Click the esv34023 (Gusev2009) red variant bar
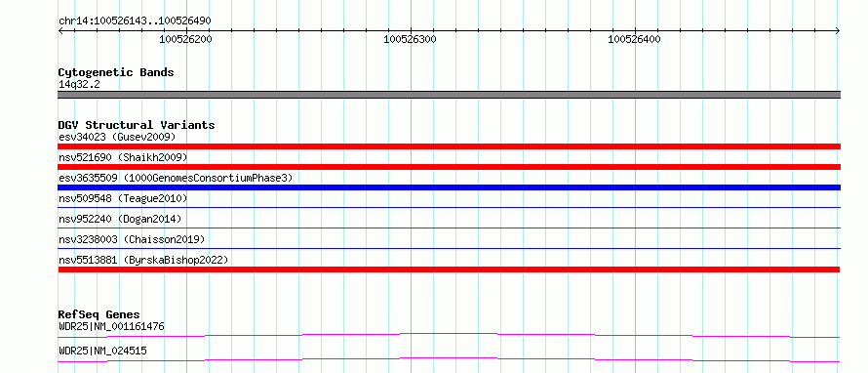Image resolution: width=868 pixels, height=373 pixels. click(x=449, y=146)
